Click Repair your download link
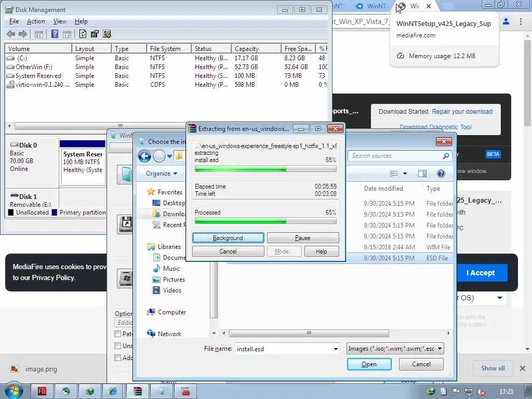This screenshot has height=399, width=532. 462,112
